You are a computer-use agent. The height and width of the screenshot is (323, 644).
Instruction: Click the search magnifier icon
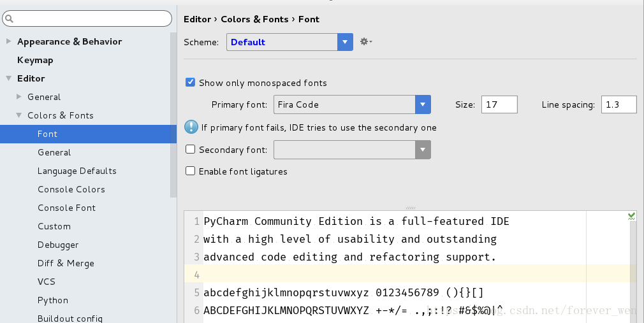pyautogui.click(x=9, y=19)
